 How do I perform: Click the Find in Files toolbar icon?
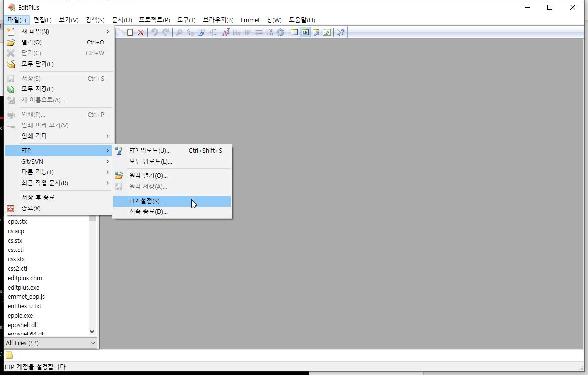tap(201, 32)
